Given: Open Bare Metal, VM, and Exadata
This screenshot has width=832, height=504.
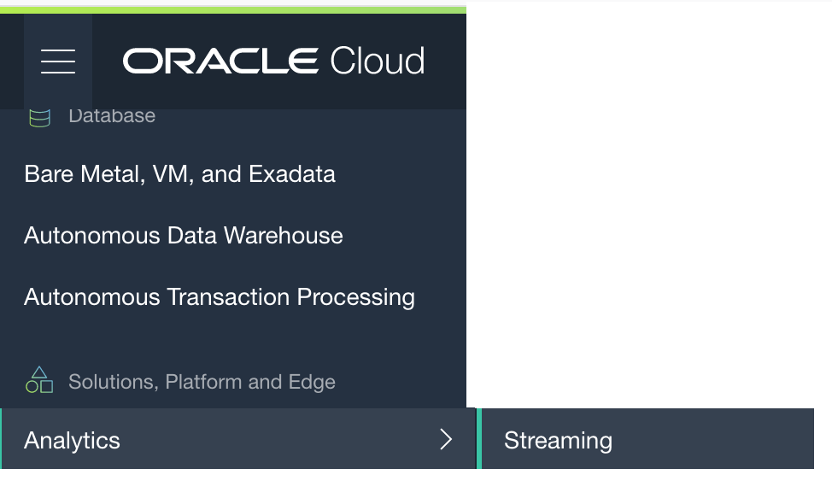Looking at the screenshot, I should [179, 174].
